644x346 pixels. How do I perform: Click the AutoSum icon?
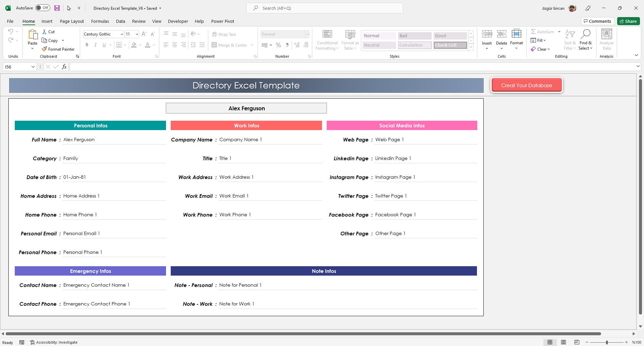click(x=534, y=32)
